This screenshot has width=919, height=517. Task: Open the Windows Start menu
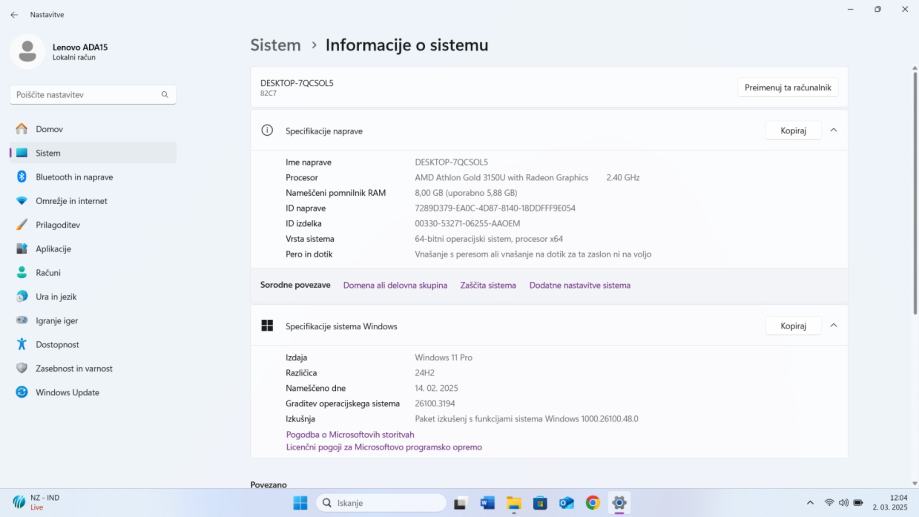click(300, 503)
